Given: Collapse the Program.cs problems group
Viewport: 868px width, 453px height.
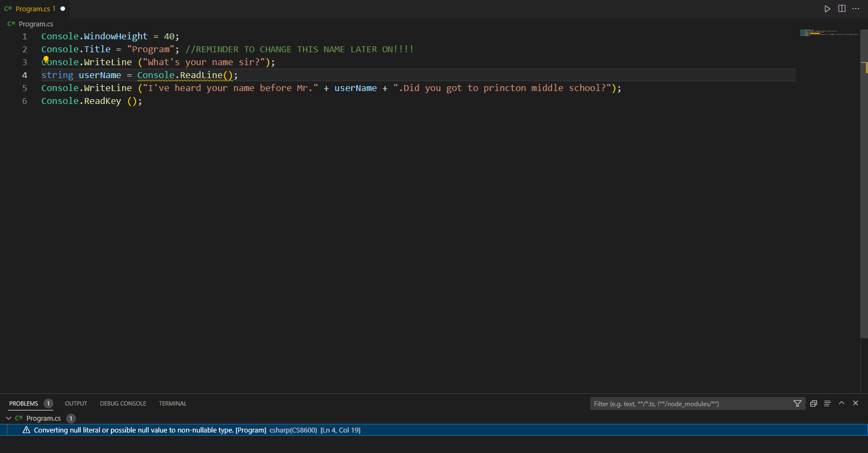Looking at the screenshot, I should click(x=9, y=418).
